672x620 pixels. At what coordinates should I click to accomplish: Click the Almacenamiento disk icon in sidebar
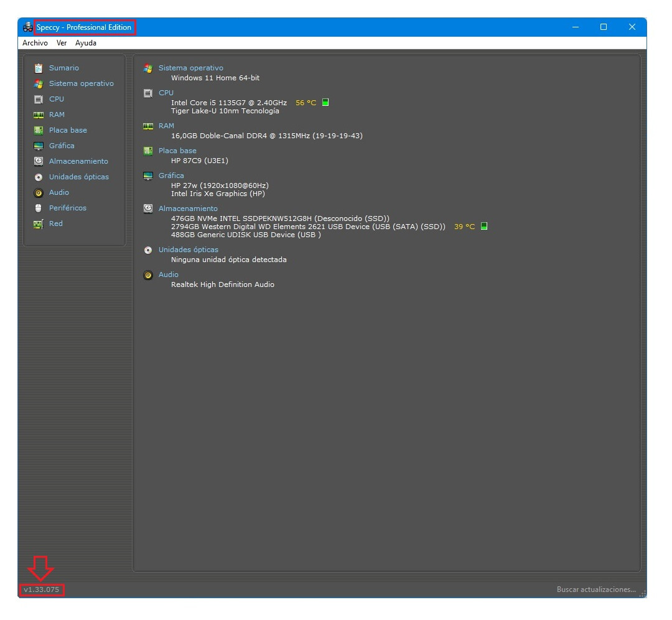[38, 161]
